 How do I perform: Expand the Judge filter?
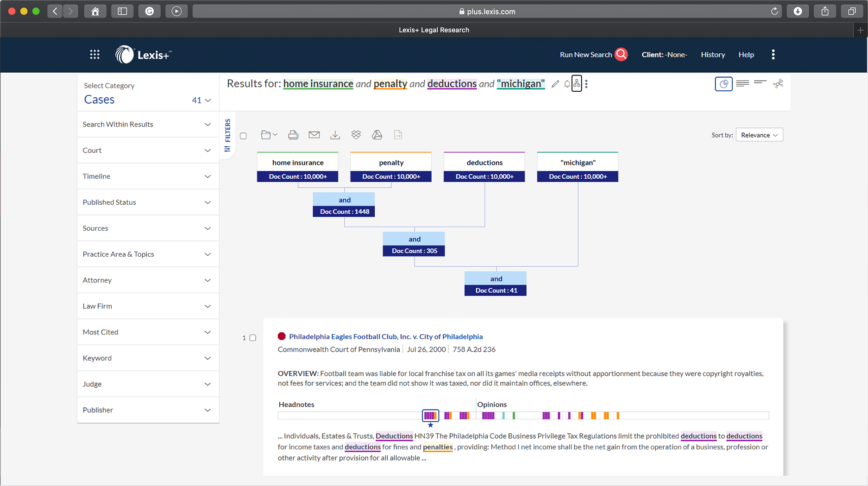tap(148, 384)
